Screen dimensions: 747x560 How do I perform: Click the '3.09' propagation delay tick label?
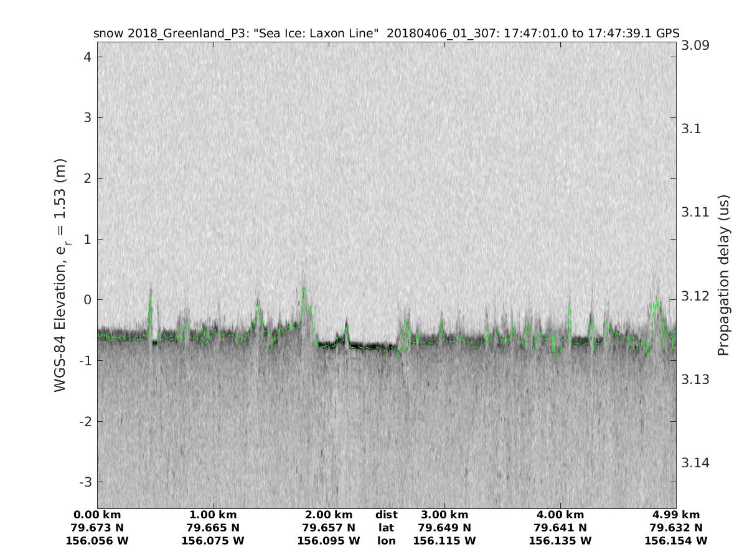[696, 45]
